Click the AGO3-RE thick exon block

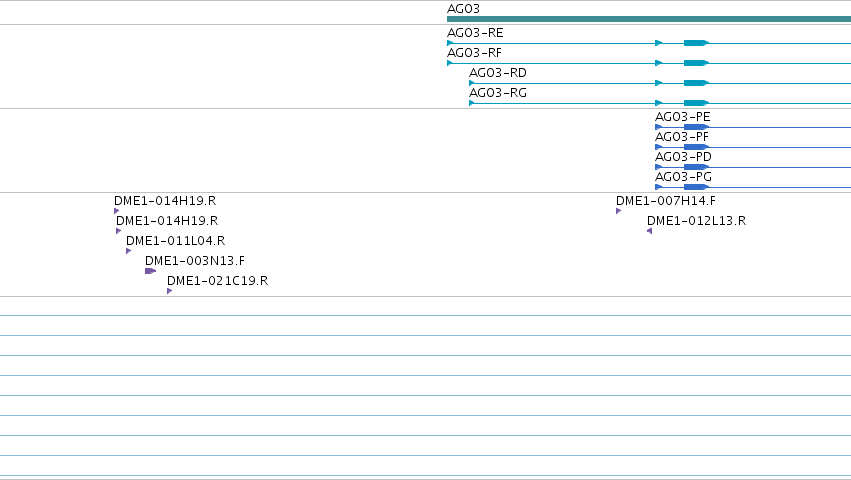tap(696, 43)
